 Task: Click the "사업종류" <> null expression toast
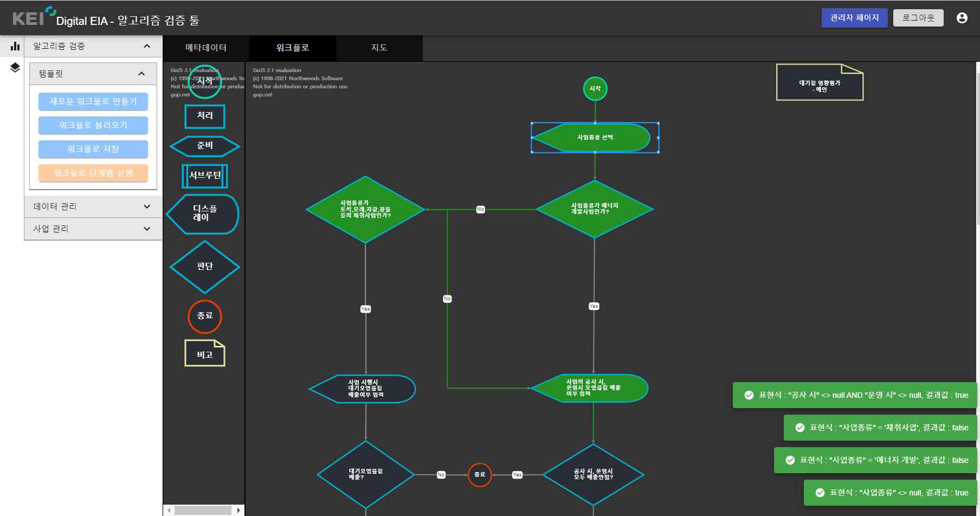[891, 493]
